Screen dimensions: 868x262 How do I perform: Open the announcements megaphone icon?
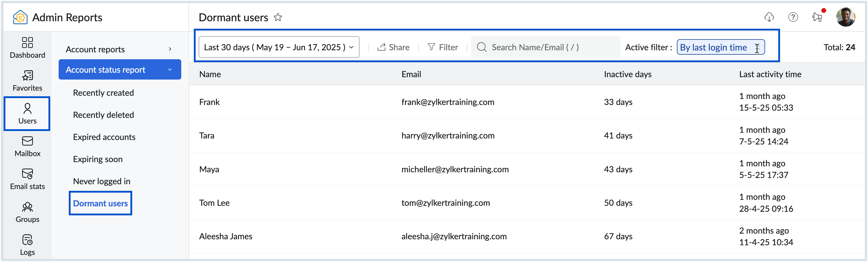(x=817, y=17)
